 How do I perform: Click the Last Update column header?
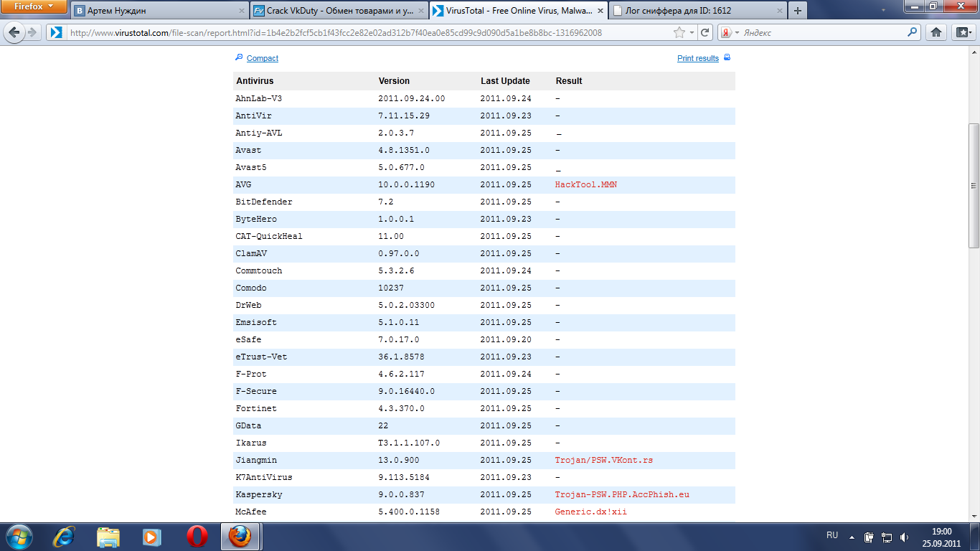click(x=505, y=81)
